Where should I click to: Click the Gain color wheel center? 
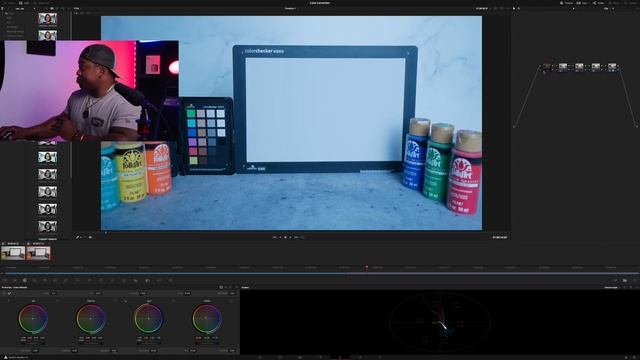(x=149, y=318)
